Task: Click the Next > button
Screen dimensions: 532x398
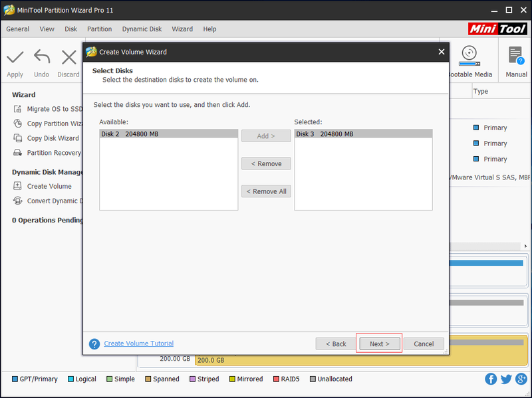Action: click(x=379, y=344)
